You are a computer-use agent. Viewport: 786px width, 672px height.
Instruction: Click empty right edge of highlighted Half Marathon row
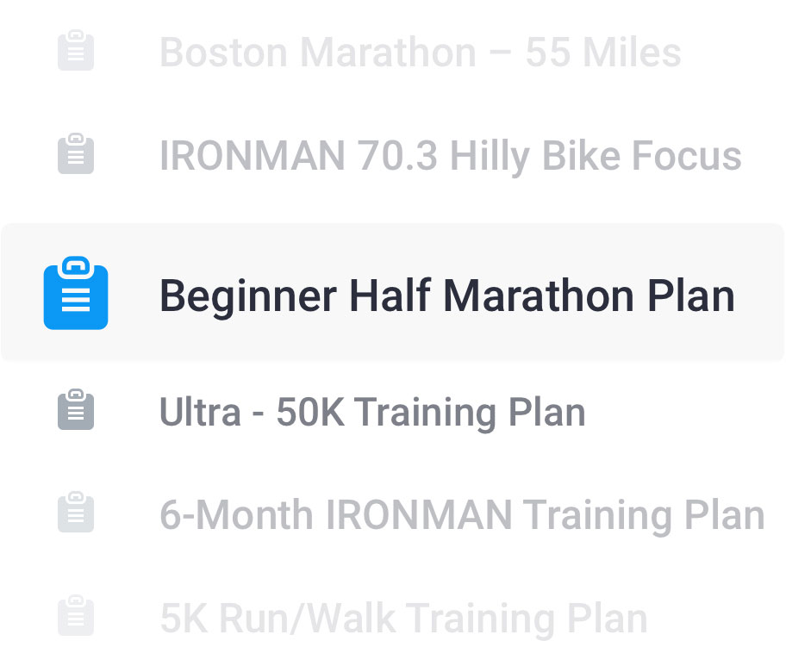(763, 294)
